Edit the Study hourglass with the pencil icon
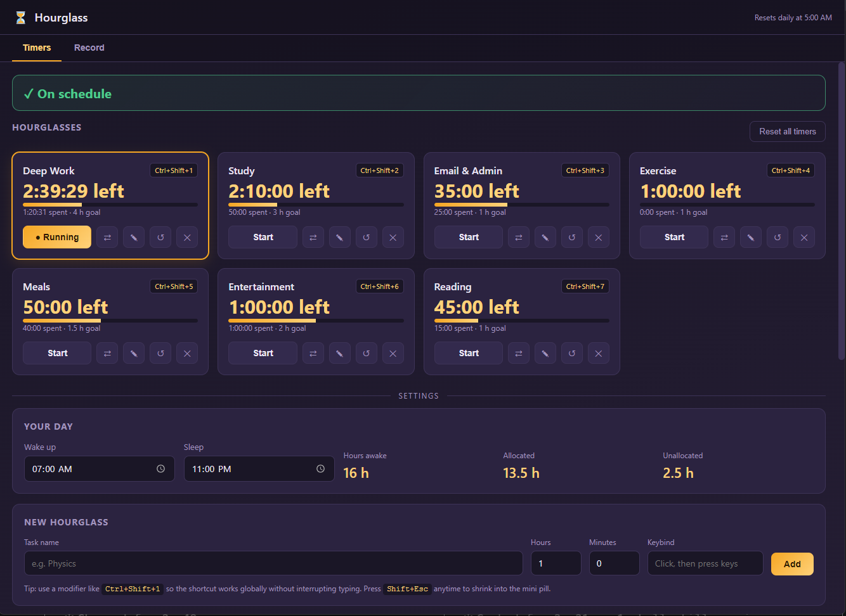The width and height of the screenshot is (846, 616). click(339, 238)
